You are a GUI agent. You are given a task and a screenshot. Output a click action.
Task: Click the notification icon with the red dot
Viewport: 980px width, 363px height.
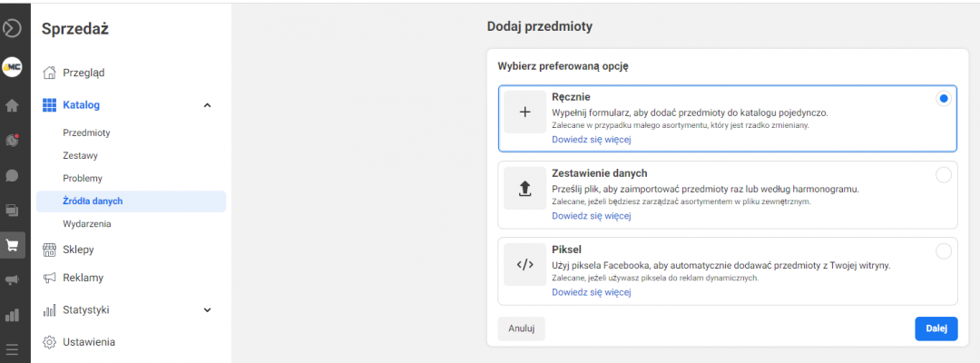[x=13, y=140]
